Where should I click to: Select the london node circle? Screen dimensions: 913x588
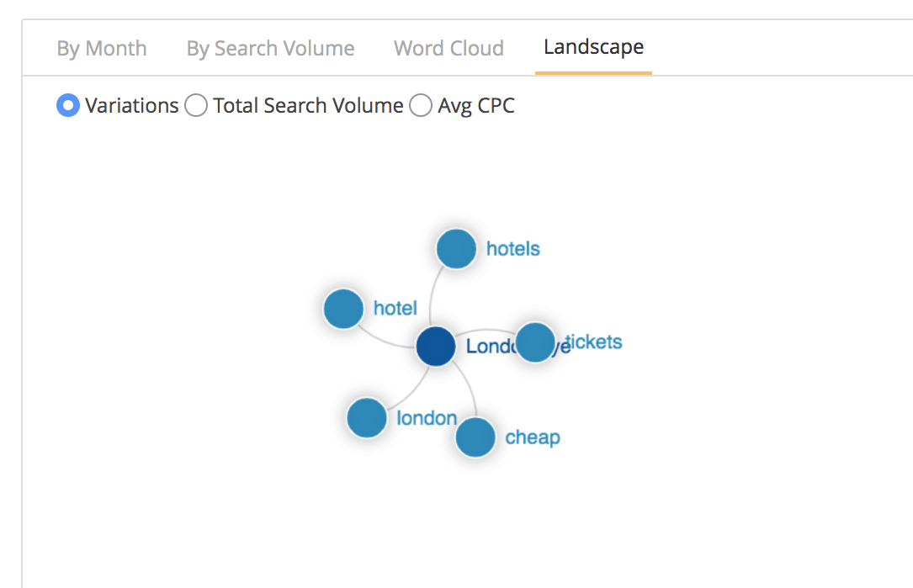coord(367,418)
